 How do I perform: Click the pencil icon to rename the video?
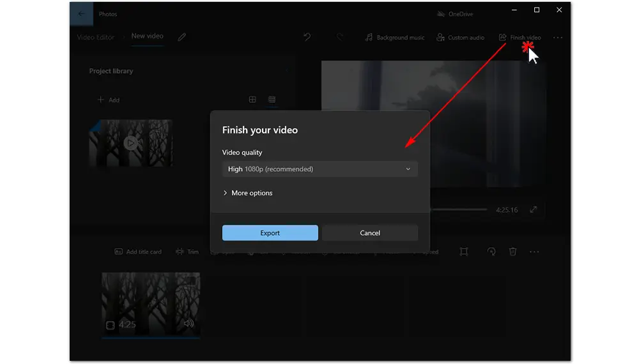click(x=182, y=37)
